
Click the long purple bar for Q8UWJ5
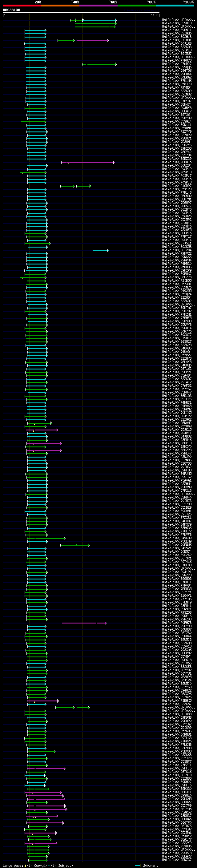88,162
